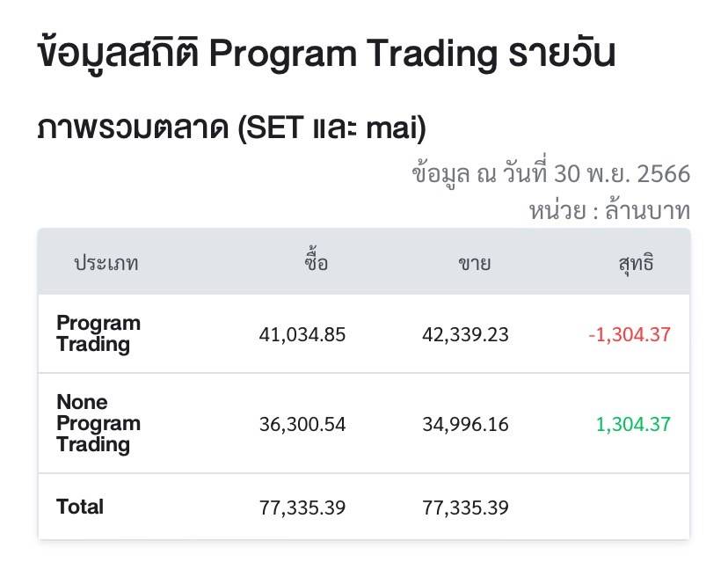
Task: Click the page title Program Trading heading
Action: tap(327, 54)
